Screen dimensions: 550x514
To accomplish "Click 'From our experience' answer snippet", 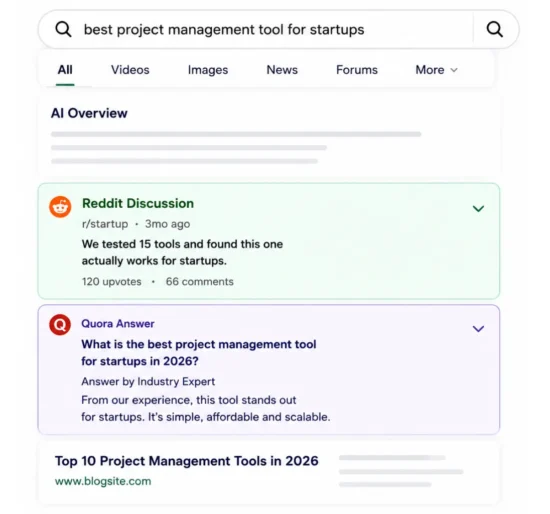I will [x=206, y=408].
